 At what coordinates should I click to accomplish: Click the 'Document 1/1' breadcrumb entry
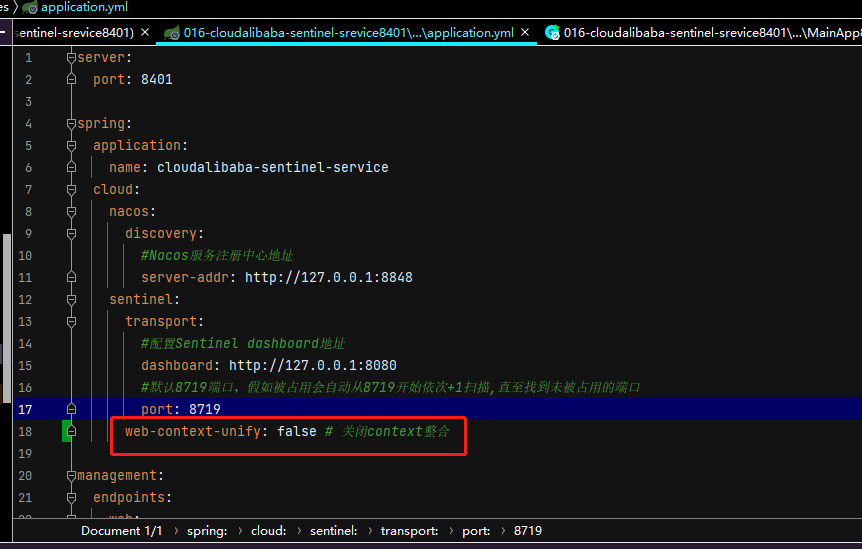coord(121,531)
